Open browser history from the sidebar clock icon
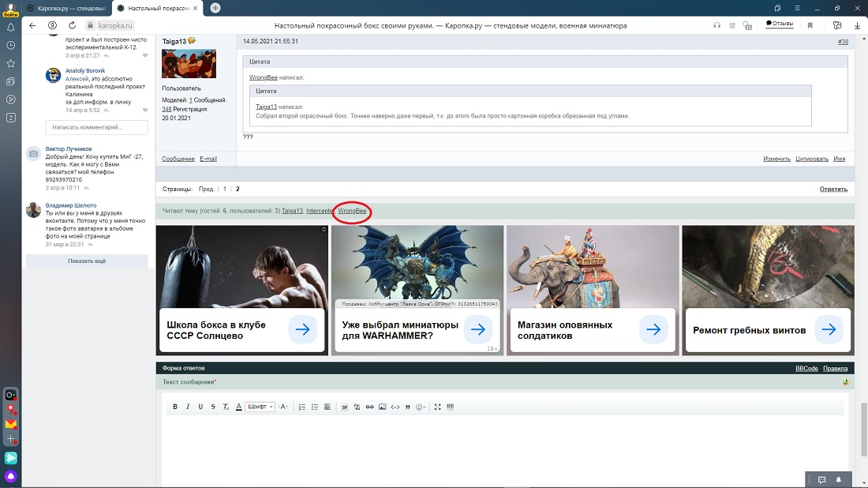 coord(11,45)
